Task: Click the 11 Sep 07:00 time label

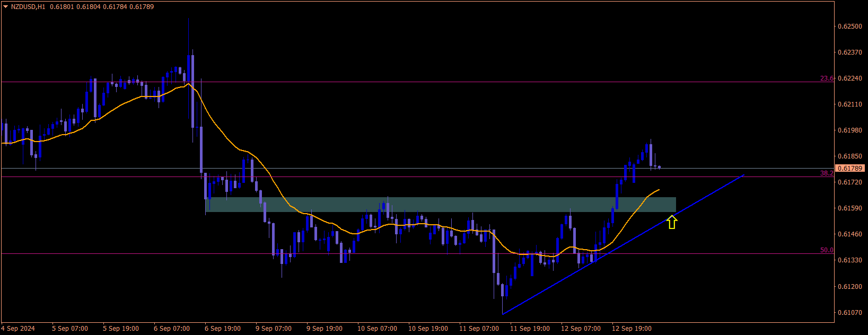Action: click(479, 329)
